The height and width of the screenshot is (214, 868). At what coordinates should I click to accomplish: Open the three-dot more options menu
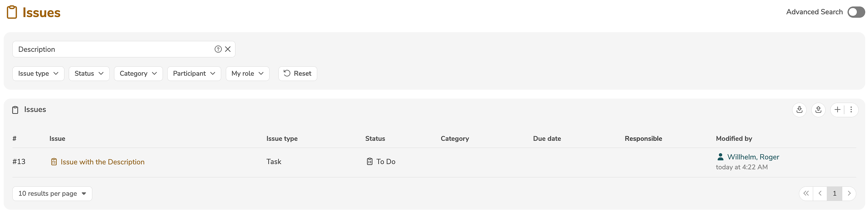(x=851, y=110)
